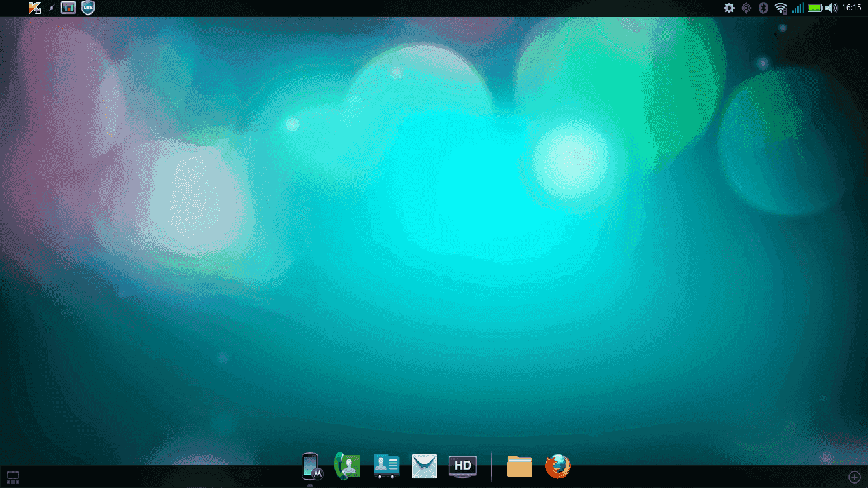Launch the Firefox browser
The image size is (868, 488).
[x=558, y=466]
